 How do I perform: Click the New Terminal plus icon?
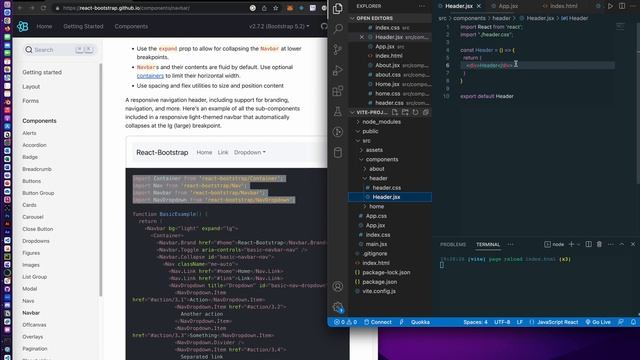click(571, 244)
